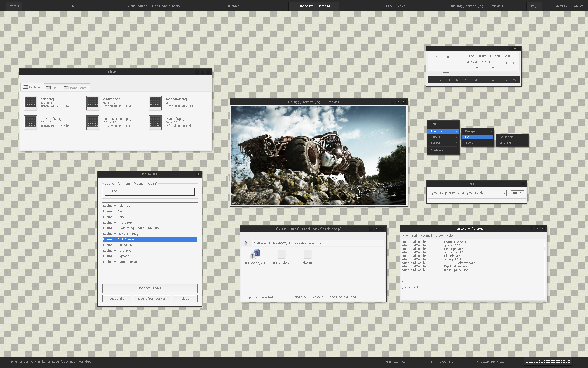This screenshot has height=368, width=588.
Task: Click the seek bar marker in the player
Action: (x=446, y=73)
